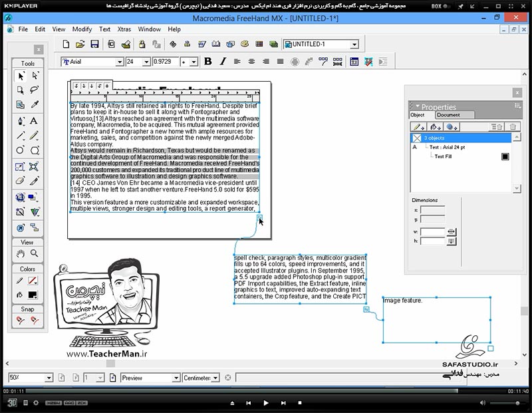The width and height of the screenshot is (532, 413).
Task: Toggle Italic text formatting
Action: coord(223,61)
